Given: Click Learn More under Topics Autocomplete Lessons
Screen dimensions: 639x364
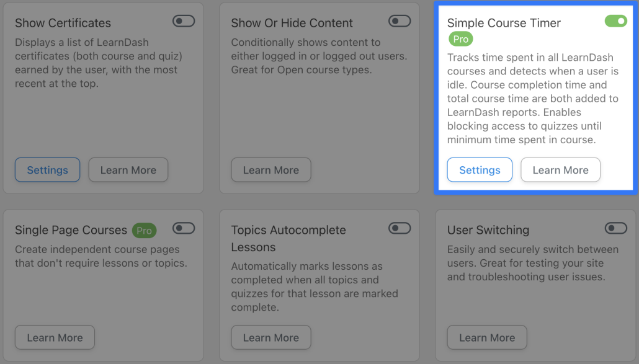Looking at the screenshot, I should point(270,337).
